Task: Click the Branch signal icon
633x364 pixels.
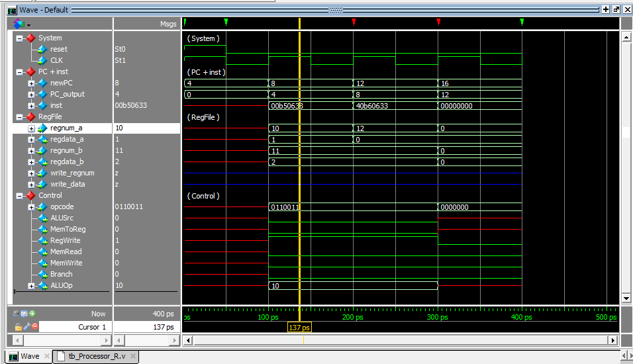Action: pos(43,275)
